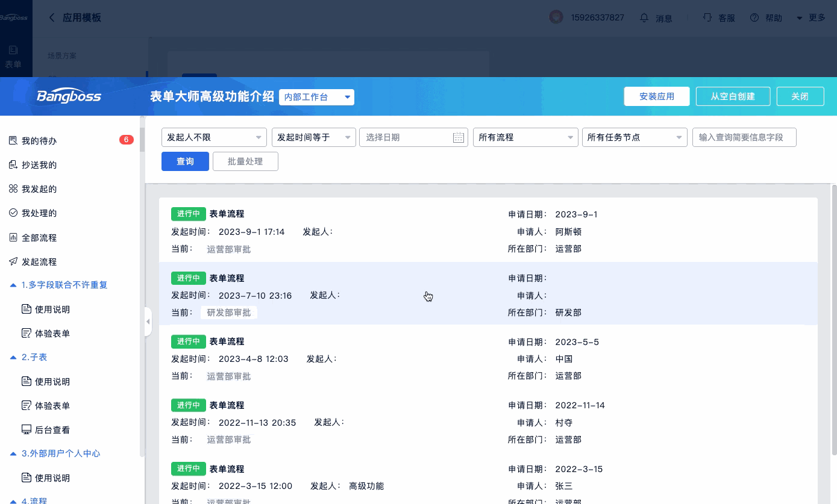Screen dimensions: 837x504
Task: Open the 内部工作台 workspace selector
Action: [316, 97]
